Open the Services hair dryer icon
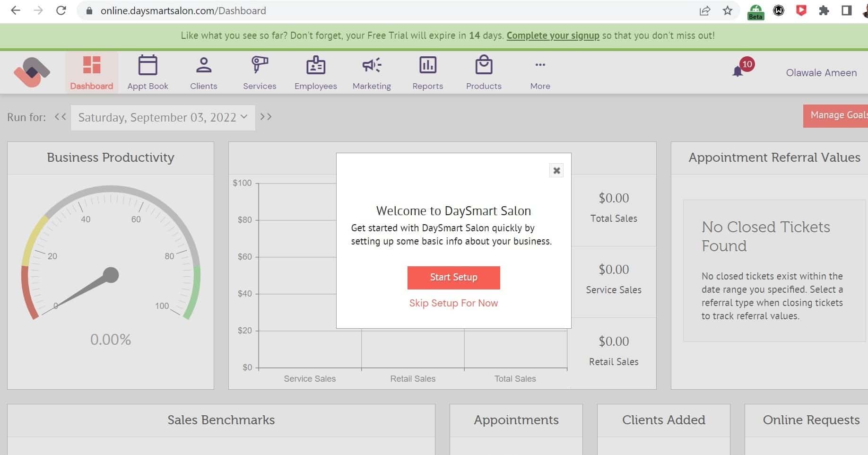Screen dimensions: 868x455 [260, 65]
